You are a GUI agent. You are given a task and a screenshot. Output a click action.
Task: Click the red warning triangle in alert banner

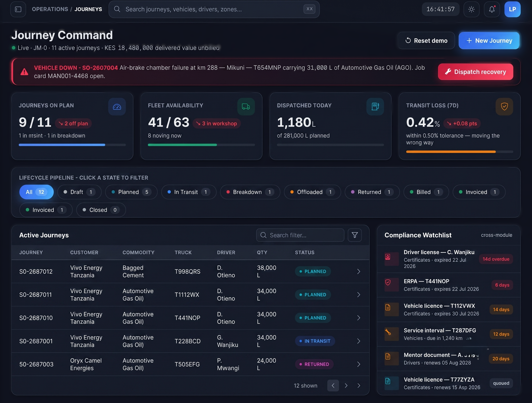[24, 72]
